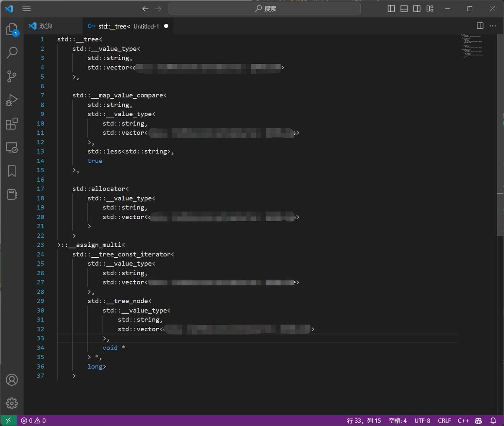Open the Bookmarks view icon
The width and height of the screenshot is (504, 426).
(12, 171)
